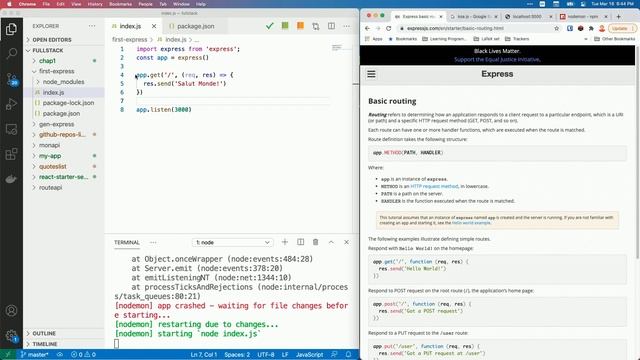Expand the OPEN EDITORS section
Viewport: 640px width, 360px height.
point(52,40)
